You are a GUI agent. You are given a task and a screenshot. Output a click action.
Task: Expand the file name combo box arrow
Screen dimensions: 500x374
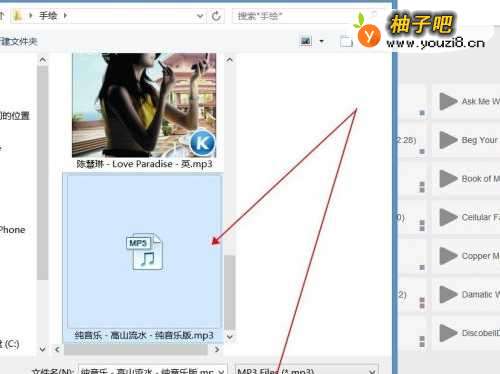[221, 371]
